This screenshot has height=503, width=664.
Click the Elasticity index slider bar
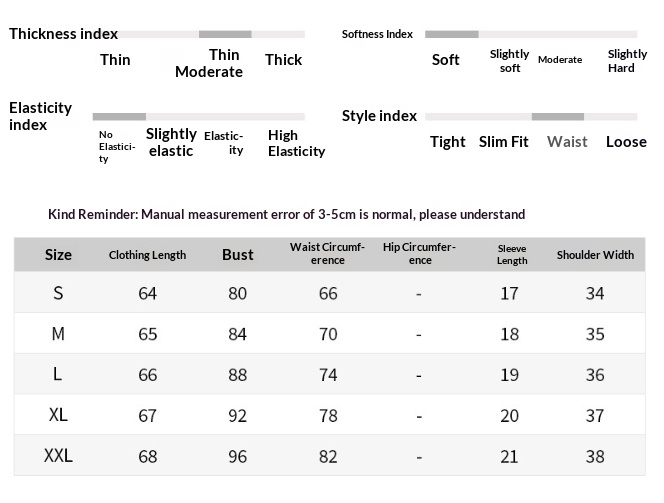click(x=199, y=116)
